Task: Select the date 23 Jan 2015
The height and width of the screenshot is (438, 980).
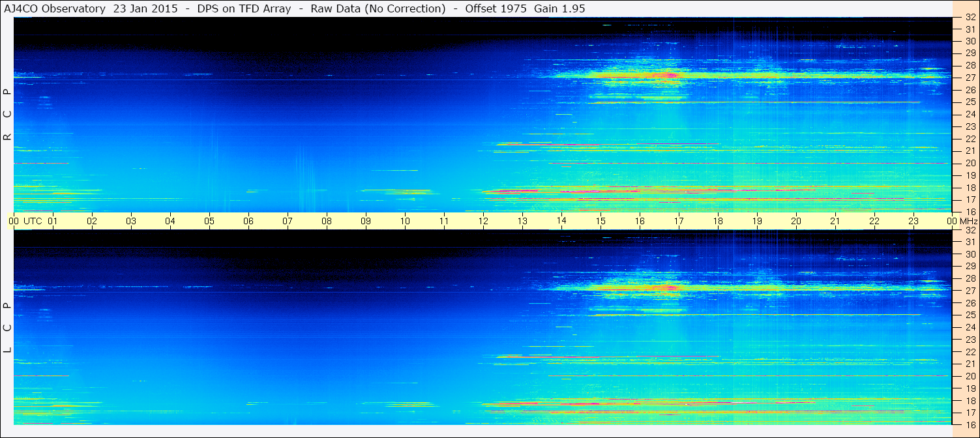Action: (x=145, y=8)
